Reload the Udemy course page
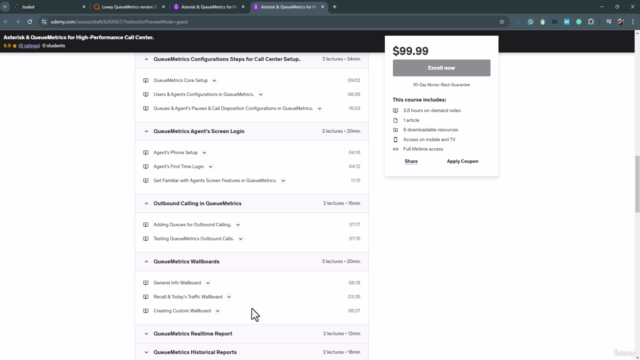The height and width of the screenshot is (360, 640). (x=30, y=22)
